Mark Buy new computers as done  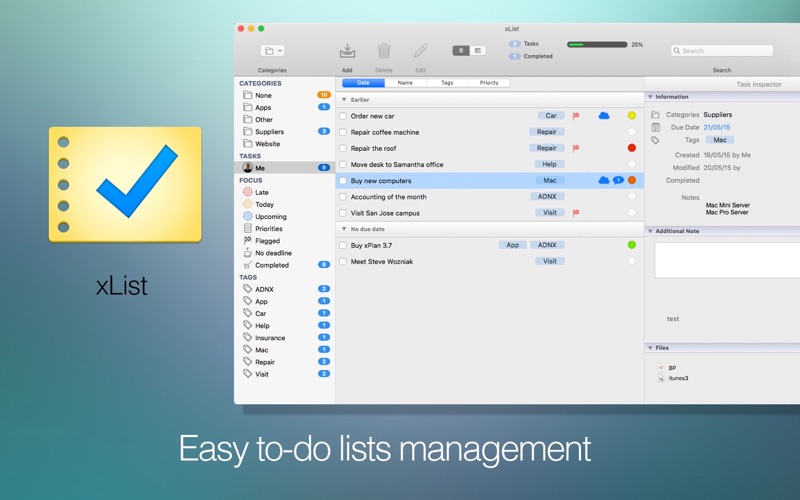coord(343,181)
